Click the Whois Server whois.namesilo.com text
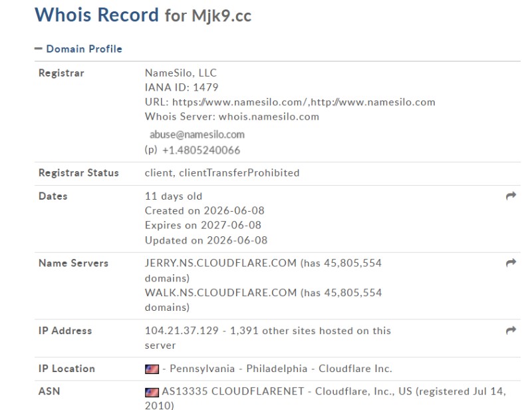 pos(231,116)
